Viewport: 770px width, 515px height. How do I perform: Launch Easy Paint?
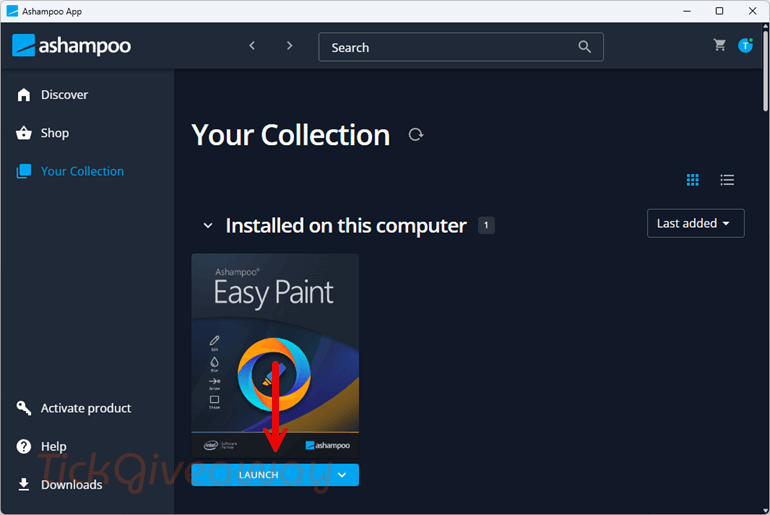coord(258,475)
